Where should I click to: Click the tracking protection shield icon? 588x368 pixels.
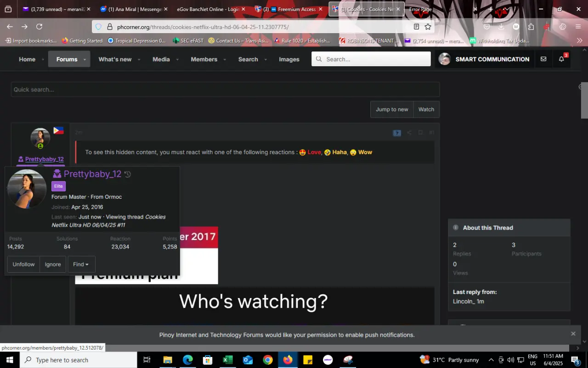click(98, 27)
